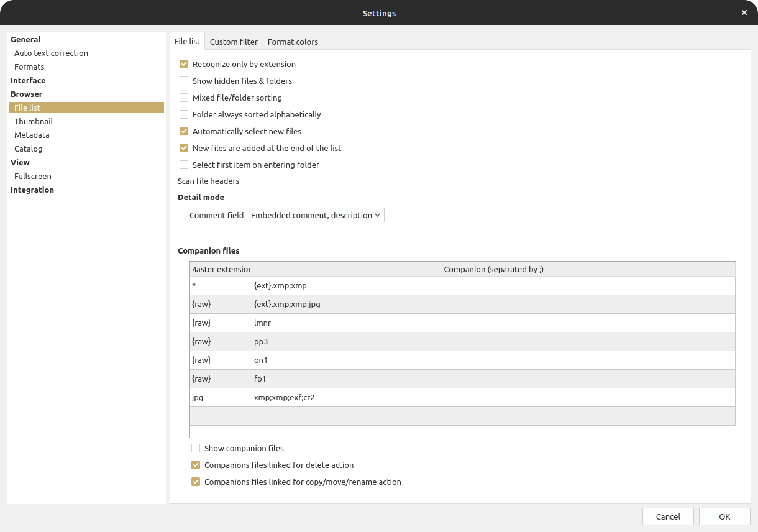The width and height of the screenshot is (758, 532).
Task: Enable Show hidden files & folders
Action: [x=184, y=81]
